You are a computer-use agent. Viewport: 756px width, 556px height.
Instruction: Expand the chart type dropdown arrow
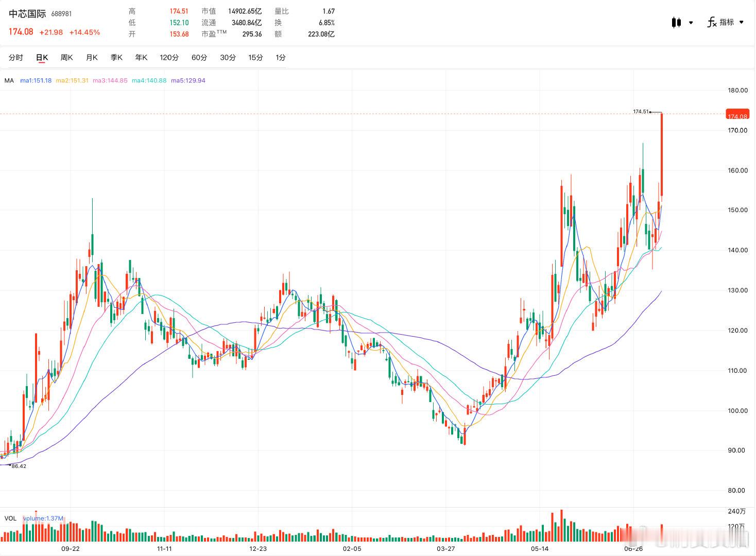pyautogui.click(x=691, y=23)
